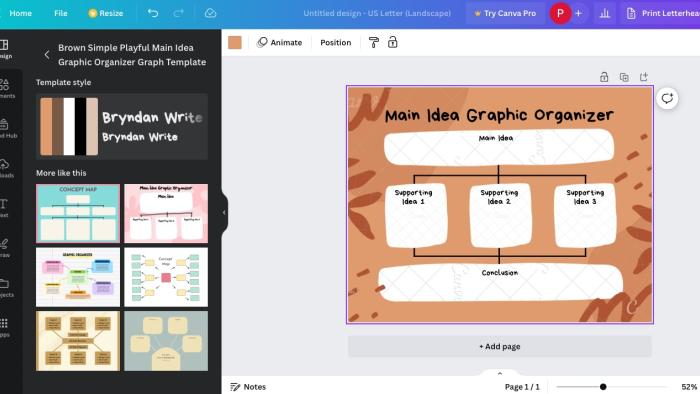Go to Home in top bar
Screen dimensions: 700x394
[x=21, y=13]
